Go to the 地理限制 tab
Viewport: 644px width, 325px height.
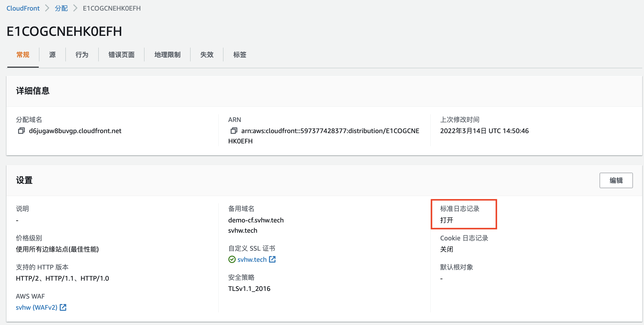click(x=167, y=55)
